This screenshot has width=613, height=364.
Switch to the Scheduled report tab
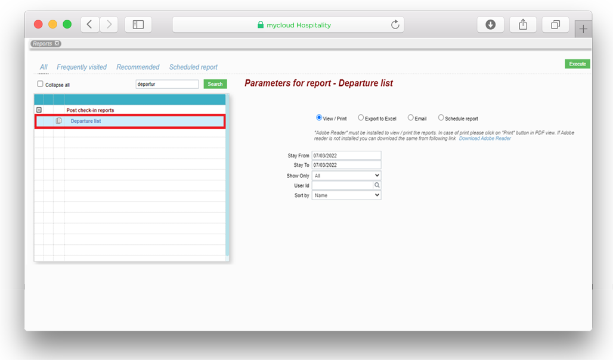[193, 67]
